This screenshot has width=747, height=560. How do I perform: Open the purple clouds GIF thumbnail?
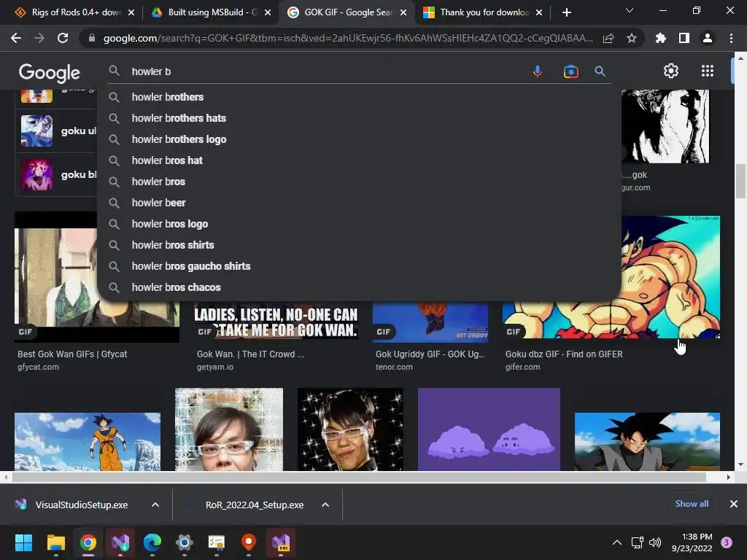[489, 429]
